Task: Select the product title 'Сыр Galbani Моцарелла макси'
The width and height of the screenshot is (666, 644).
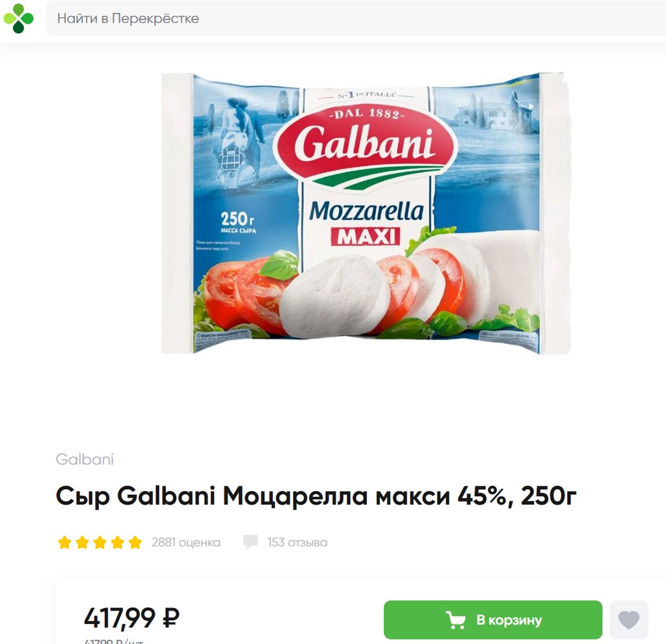Action: [253, 496]
